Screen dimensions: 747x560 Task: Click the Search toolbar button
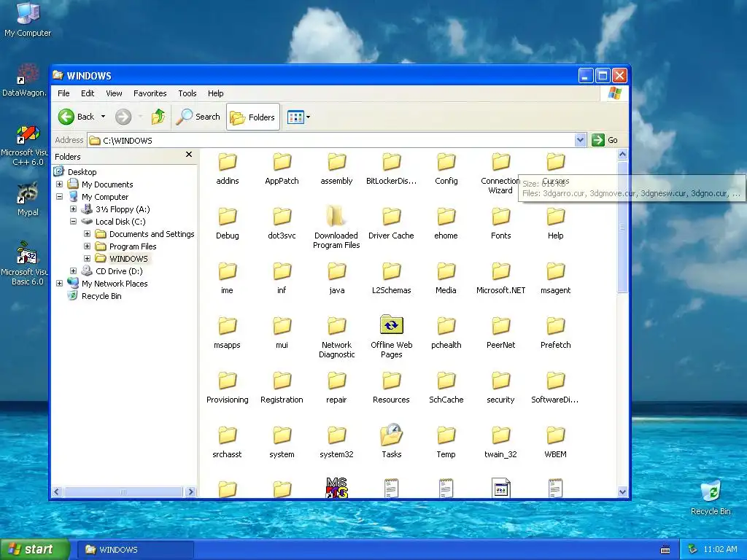click(x=198, y=117)
